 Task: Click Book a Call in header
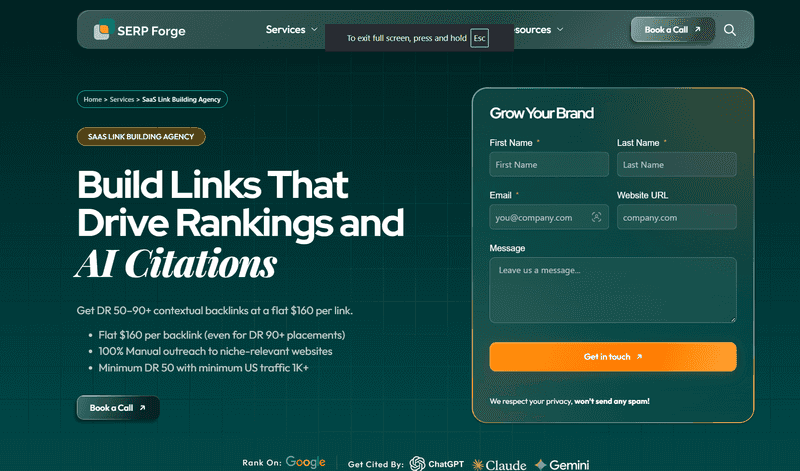[672, 30]
